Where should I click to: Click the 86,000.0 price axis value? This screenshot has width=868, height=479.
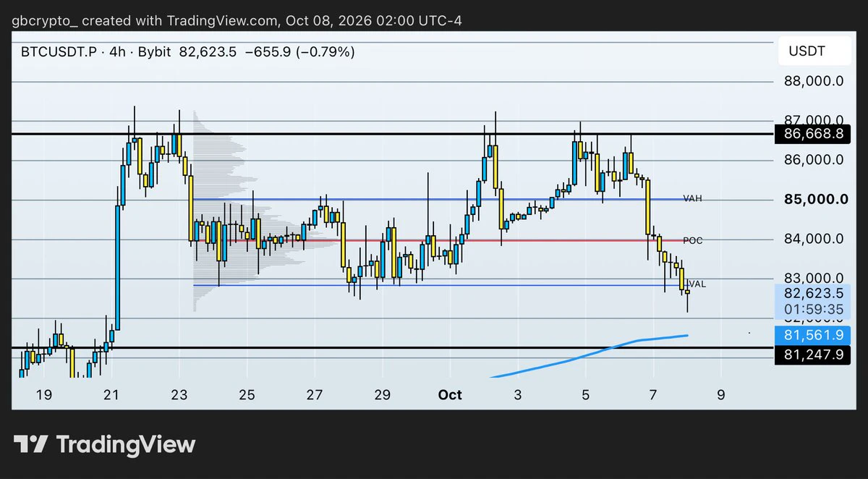[814, 160]
